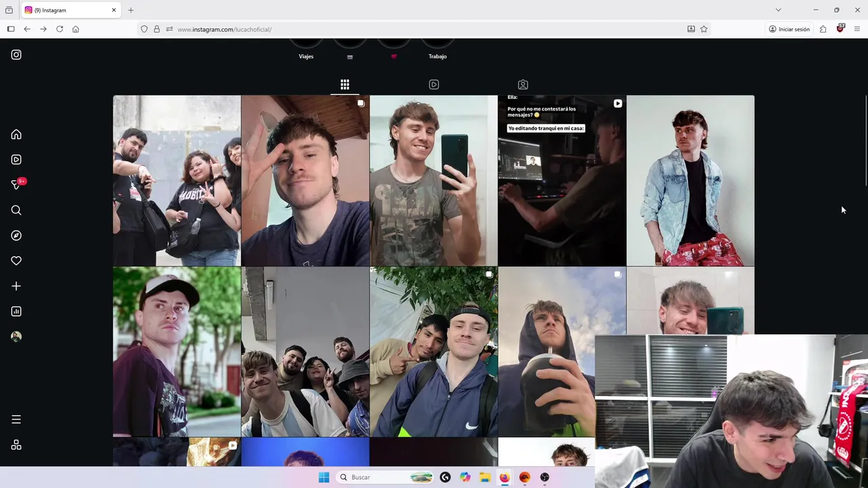Bookmark this page with star icon

[704, 29]
